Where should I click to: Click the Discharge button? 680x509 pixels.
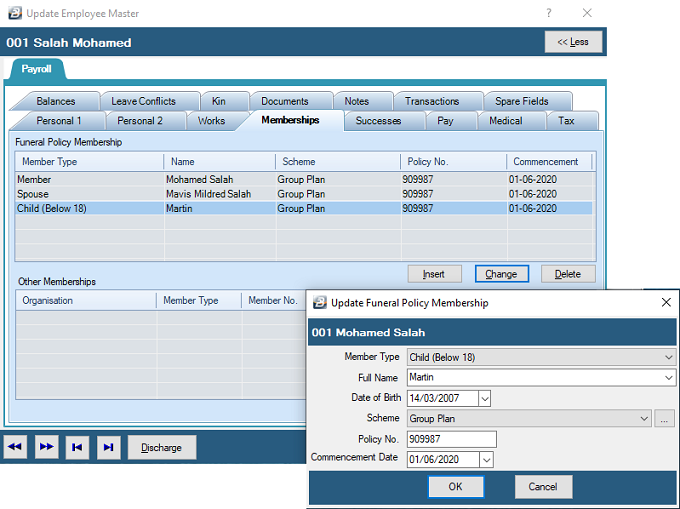tap(161, 447)
